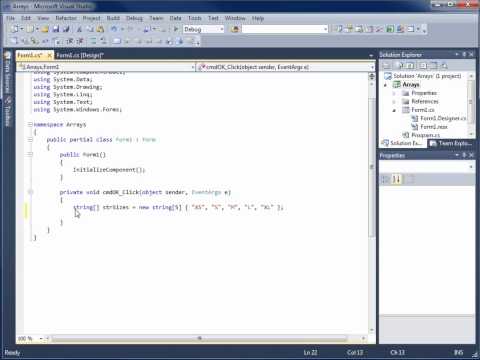Collapse the Arrays project node
Screen dimensions: 480x360
[x=386, y=85]
